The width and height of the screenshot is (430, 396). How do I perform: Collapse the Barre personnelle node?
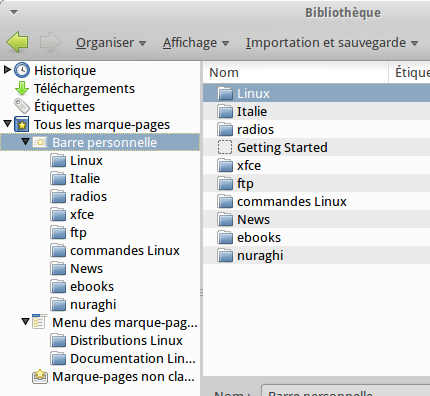(x=26, y=142)
